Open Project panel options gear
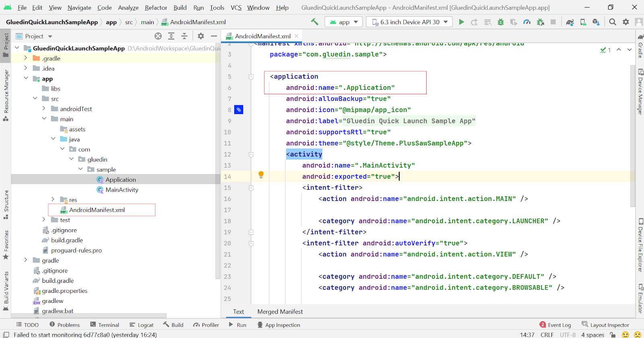Image resolution: width=644 pixels, height=338 pixels. [201, 36]
